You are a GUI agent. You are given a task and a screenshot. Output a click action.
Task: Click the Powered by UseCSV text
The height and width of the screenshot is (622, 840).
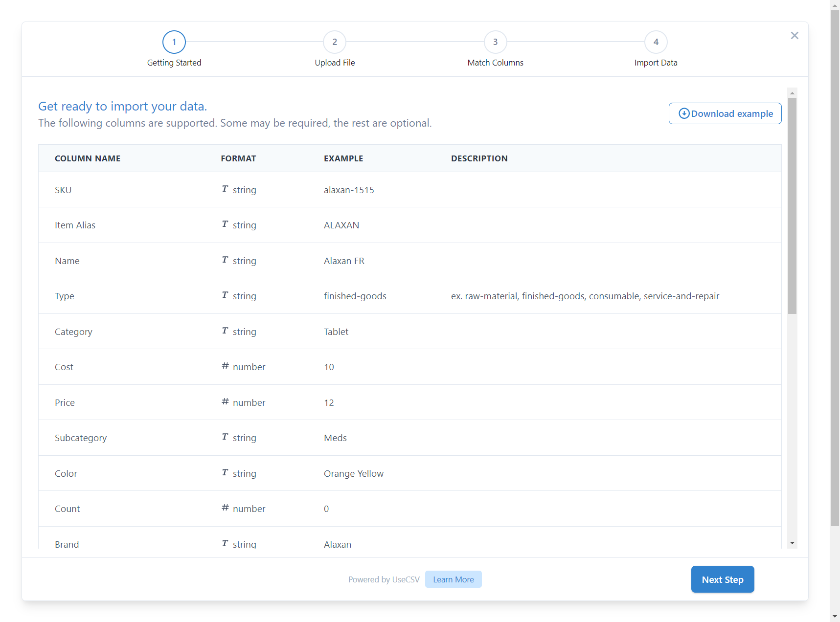point(384,579)
